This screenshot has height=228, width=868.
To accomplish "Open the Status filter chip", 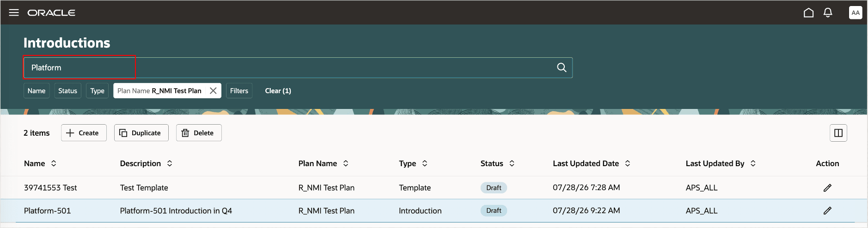I will (67, 91).
